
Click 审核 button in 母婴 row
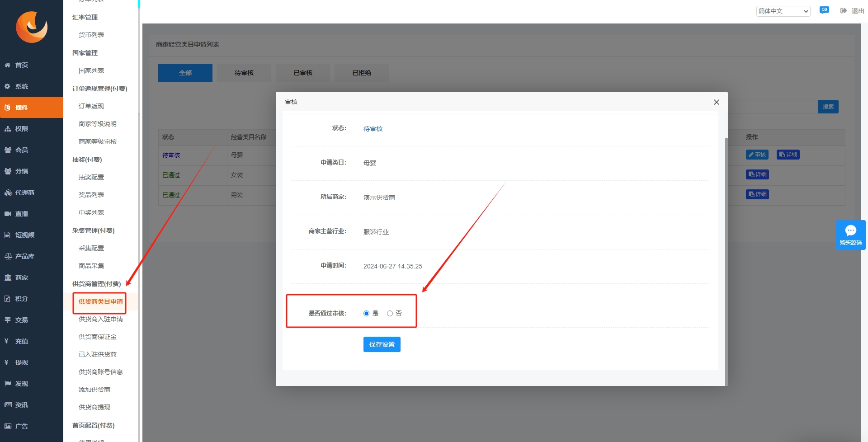point(757,155)
